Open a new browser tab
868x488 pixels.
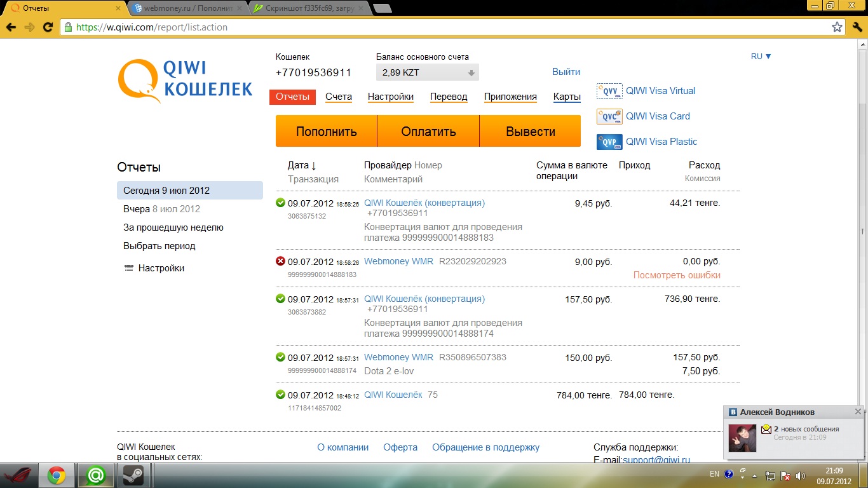(x=383, y=8)
